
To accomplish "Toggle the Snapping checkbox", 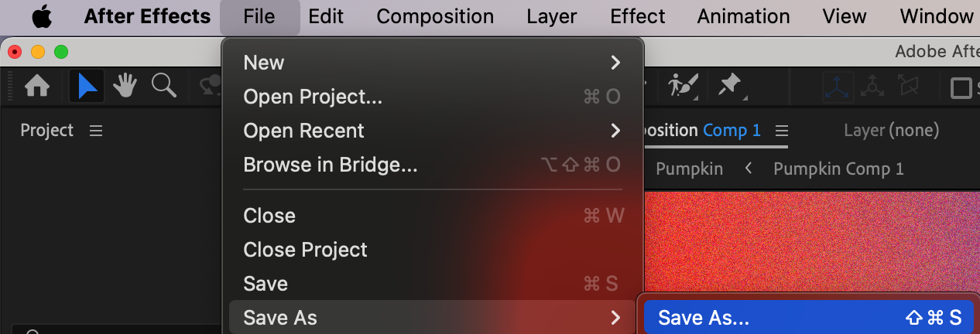I will (x=961, y=88).
